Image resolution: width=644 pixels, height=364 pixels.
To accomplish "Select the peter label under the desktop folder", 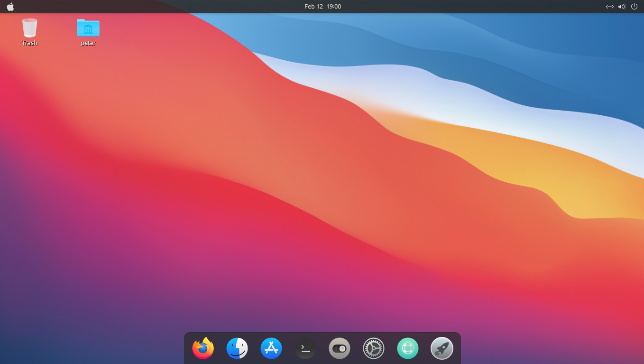I will click(x=88, y=43).
